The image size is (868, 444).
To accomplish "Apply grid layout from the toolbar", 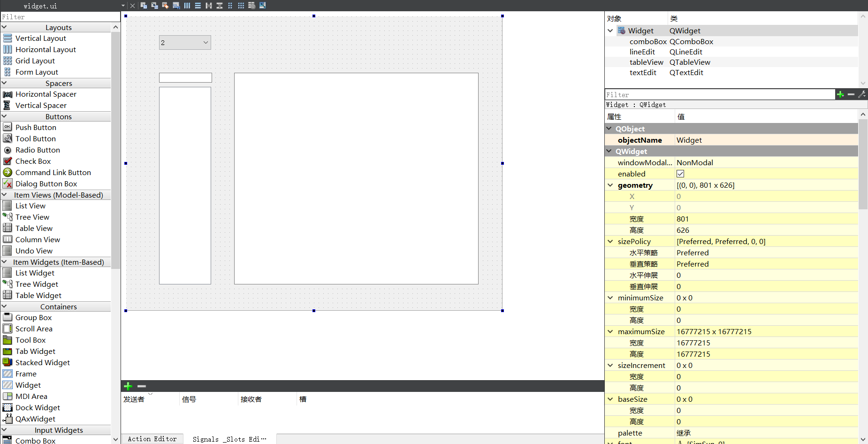I will point(241,6).
